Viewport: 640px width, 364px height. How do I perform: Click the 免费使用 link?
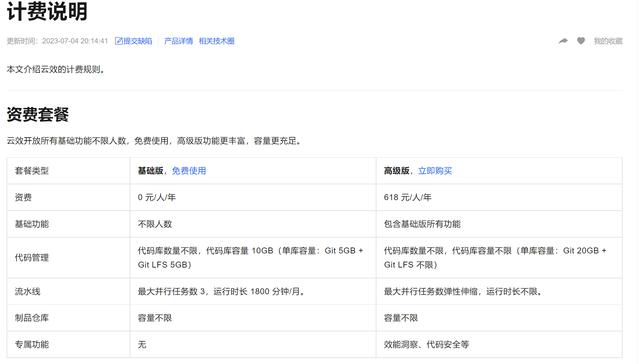189,171
